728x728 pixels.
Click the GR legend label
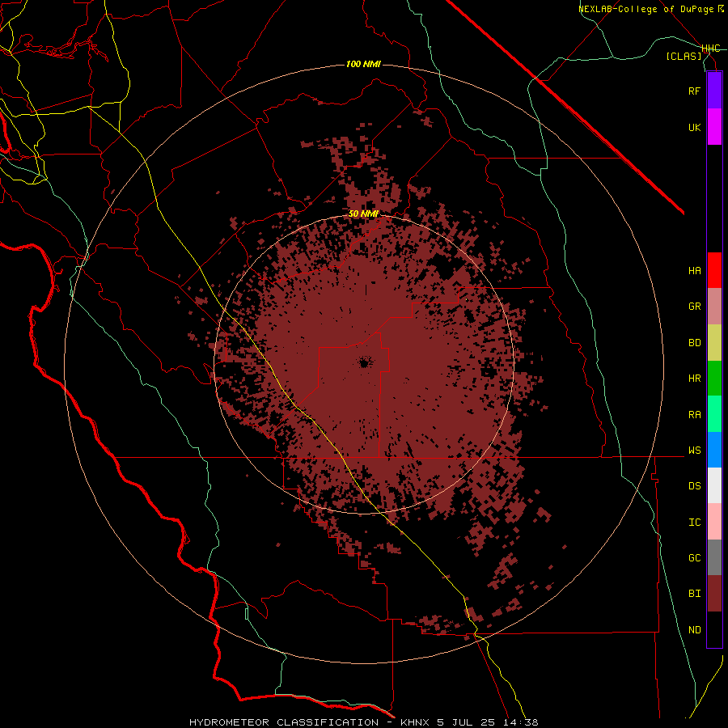(x=694, y=307)
